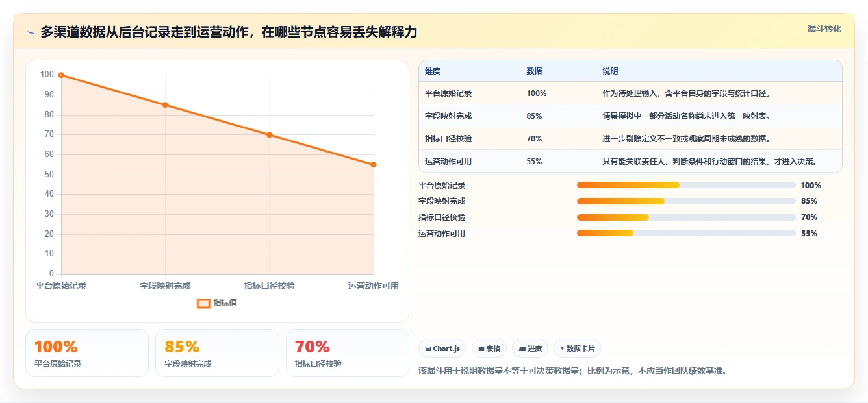Image resolution: width=868 pixels, height=403 pixels.
Task: Select the Chart.js chip
Action: pos(442,348)
